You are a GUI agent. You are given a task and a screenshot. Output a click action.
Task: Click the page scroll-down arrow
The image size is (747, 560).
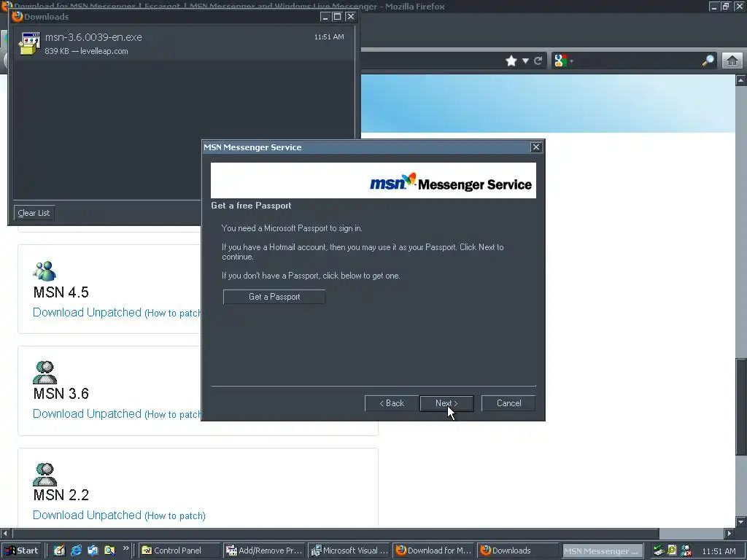pos(741,521)
